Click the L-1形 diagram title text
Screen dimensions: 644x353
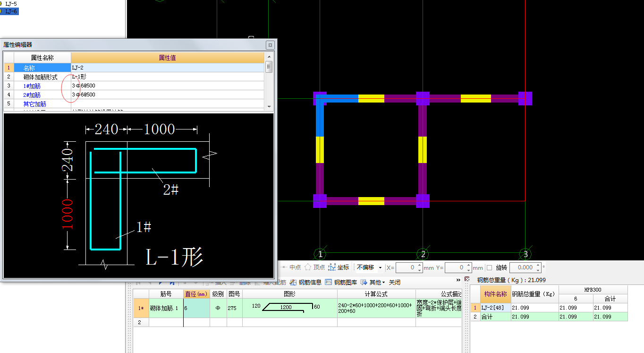(174, 257)
